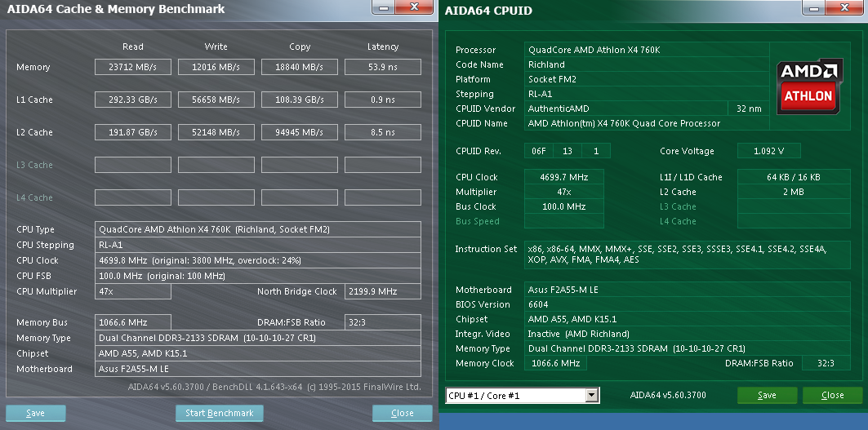Click CPUID Vendor AuthenticAMD value
This screenshot has width=868, height=430.
click(x=626, y=109)
